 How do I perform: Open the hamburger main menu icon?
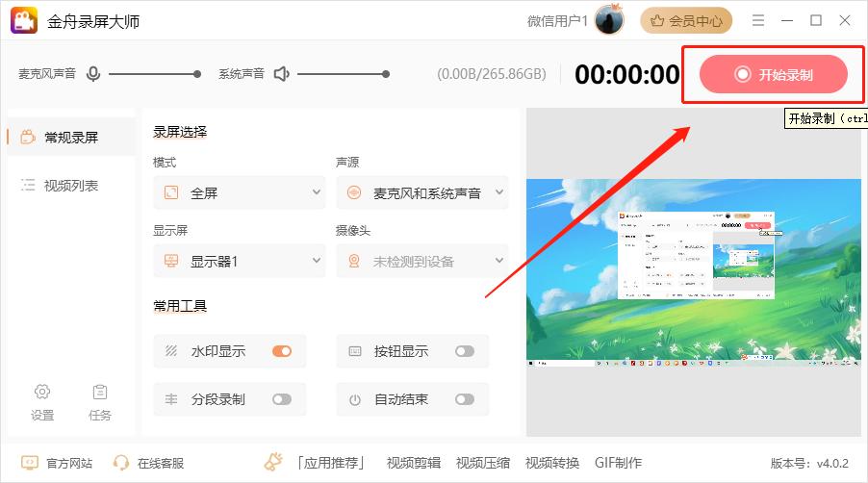(x=758, y=20)
